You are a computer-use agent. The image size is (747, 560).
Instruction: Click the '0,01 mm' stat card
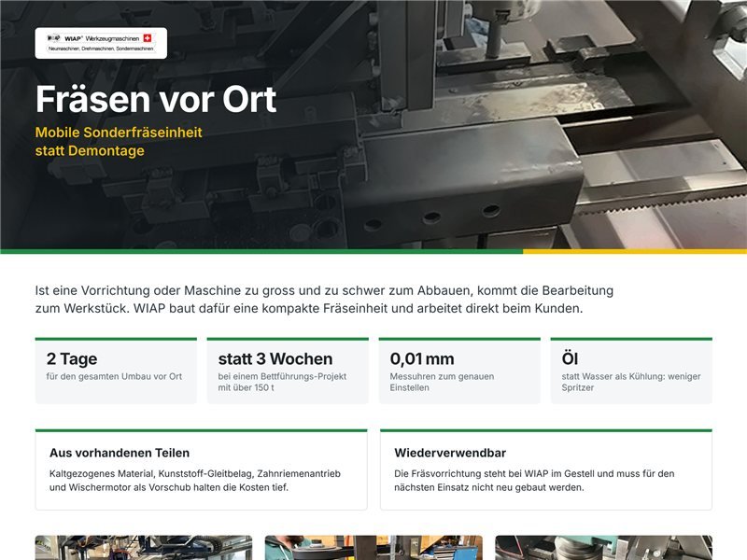pyautogui.click(x=459, y=371)
